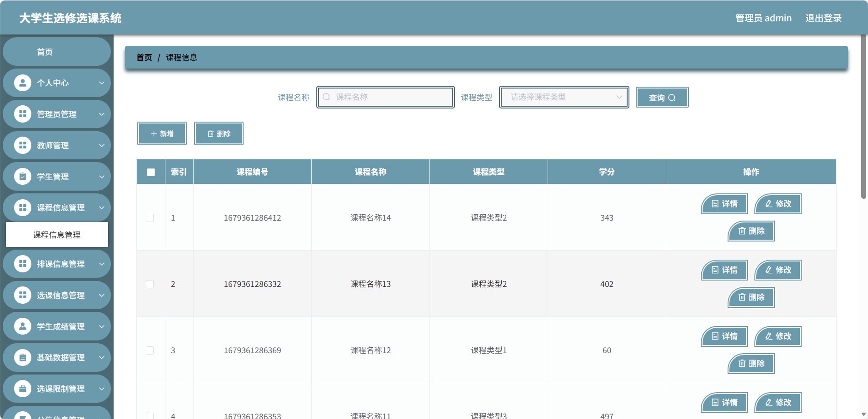Click the 首页 breadcrumb link
The image size is (868, 419).
pyautogui.click(x=144, y=58)
